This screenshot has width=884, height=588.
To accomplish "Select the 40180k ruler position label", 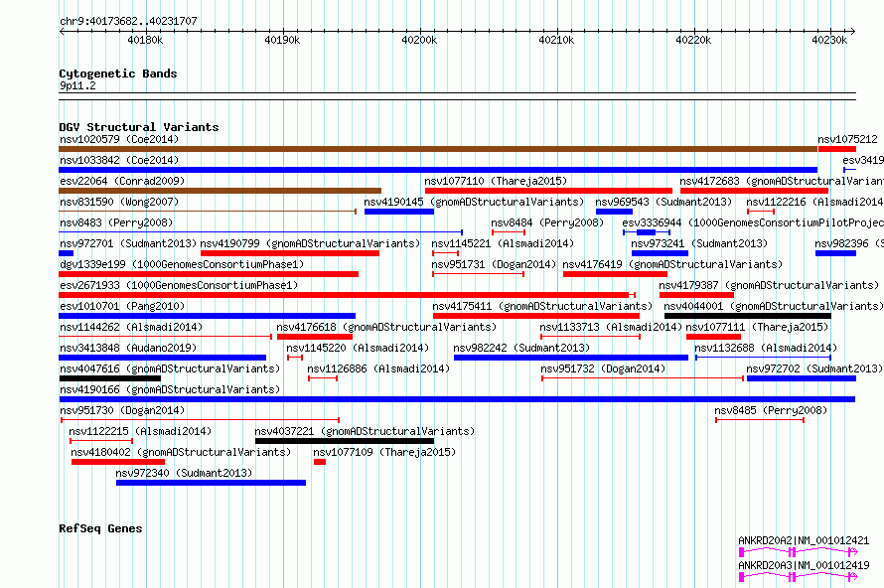I will coord(145,40).
